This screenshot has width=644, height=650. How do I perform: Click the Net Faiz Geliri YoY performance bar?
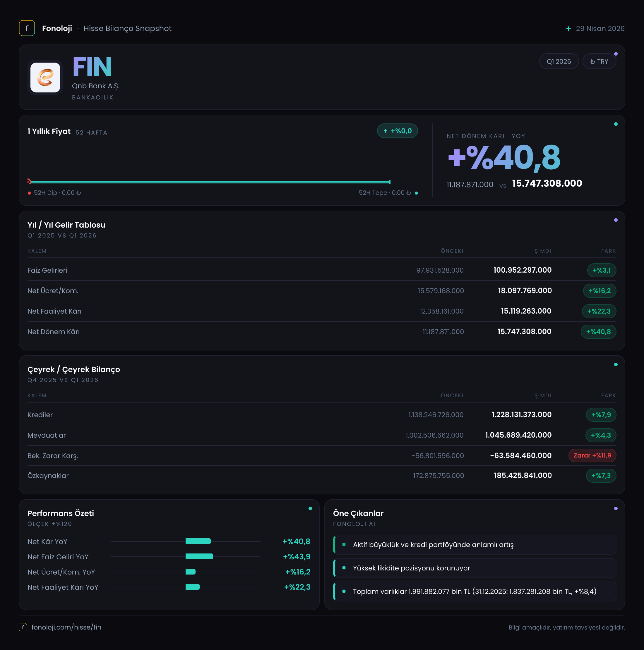click(199, 556)
